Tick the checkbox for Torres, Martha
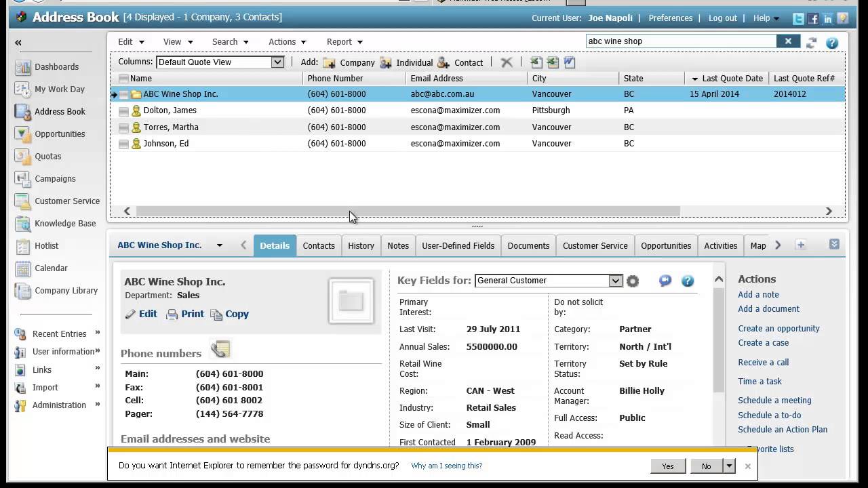 coord(123,127)
